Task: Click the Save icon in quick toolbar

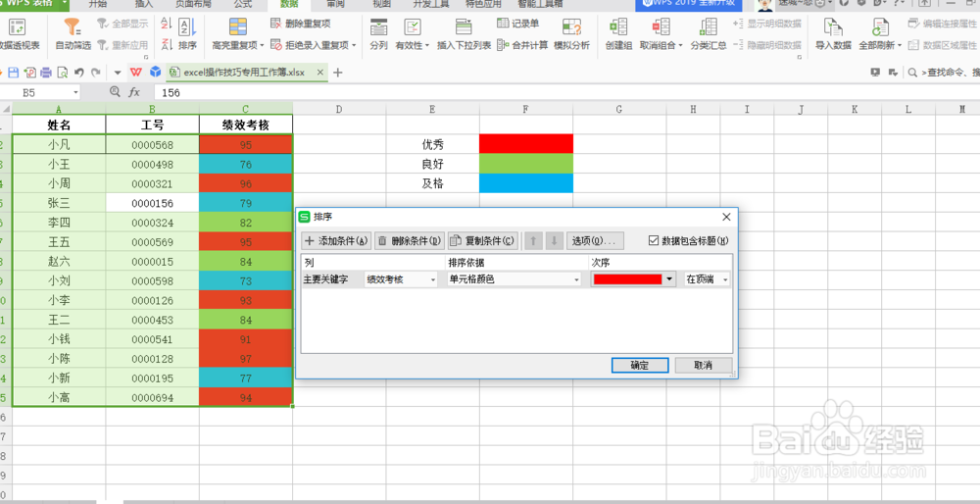Action: click(x=13, y=73)
